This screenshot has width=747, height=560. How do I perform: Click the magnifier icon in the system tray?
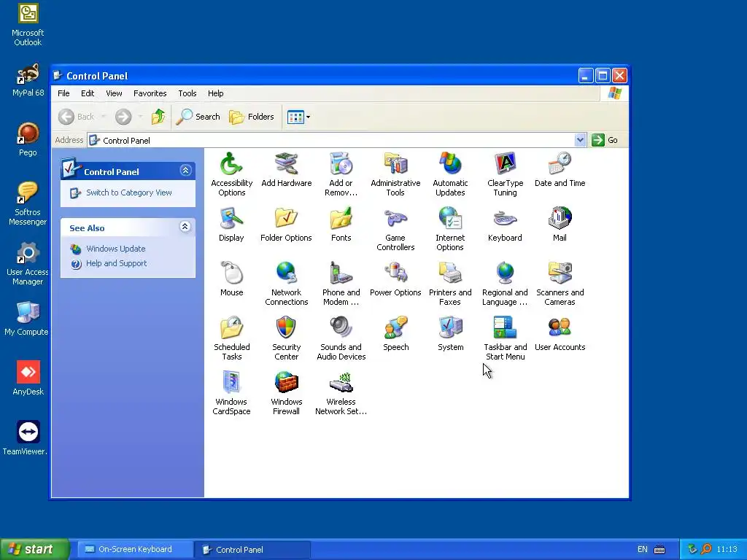pyautogui.click(x=706, y=549)
